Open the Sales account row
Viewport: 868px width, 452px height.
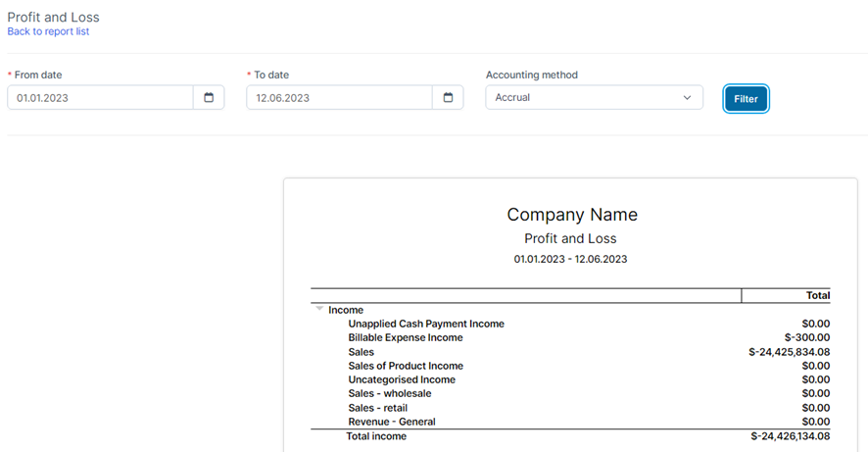[x=361, y=352]
